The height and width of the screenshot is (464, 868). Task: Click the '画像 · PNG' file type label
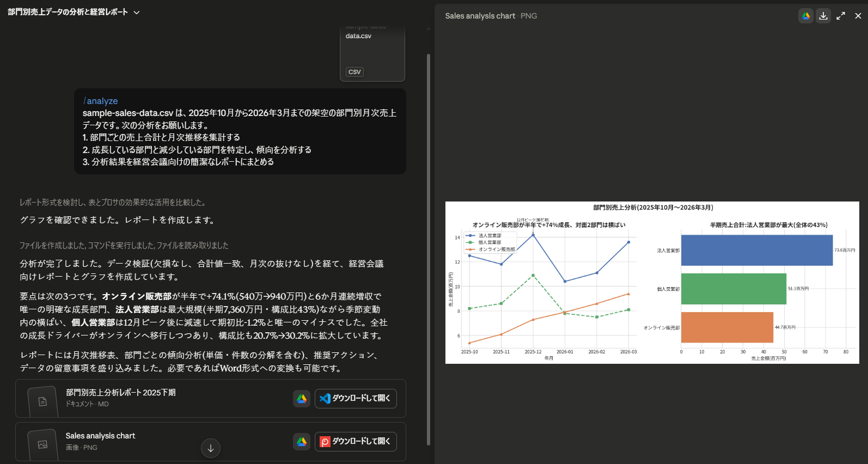tap(82, 448)
